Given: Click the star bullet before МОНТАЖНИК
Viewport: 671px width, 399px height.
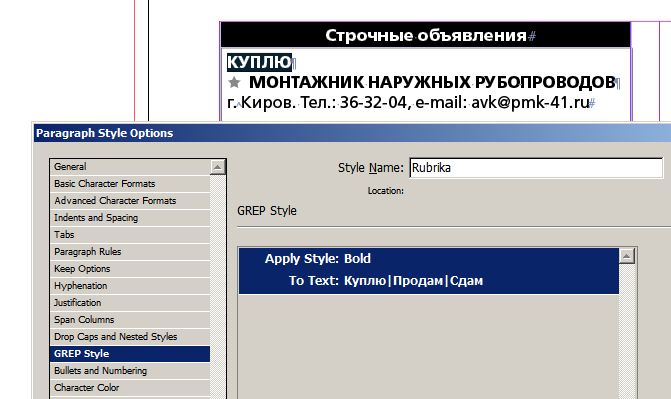Looking at the screenshot, I should tap(234, 82).
